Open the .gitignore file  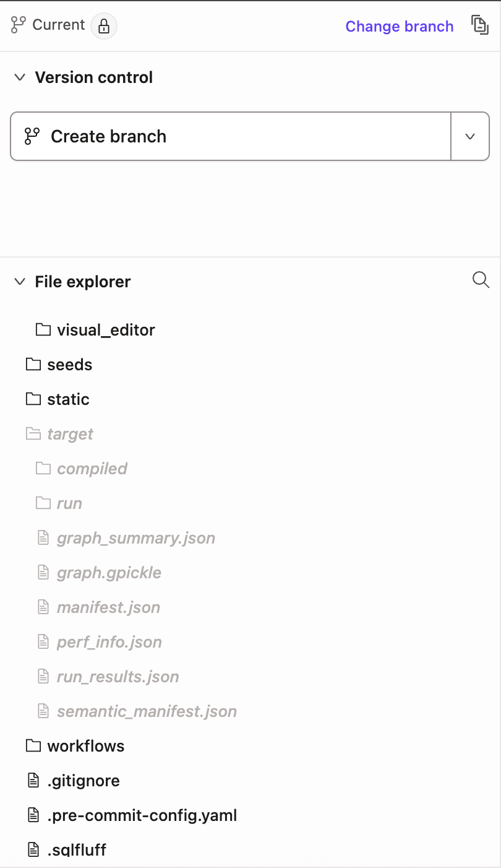[83, 780]
